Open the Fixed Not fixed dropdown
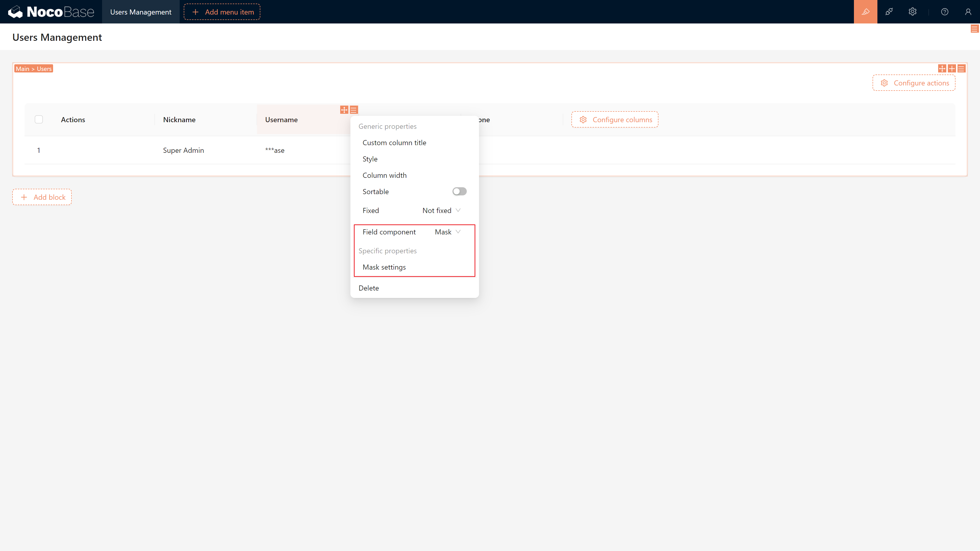 (x=441, y=210)
